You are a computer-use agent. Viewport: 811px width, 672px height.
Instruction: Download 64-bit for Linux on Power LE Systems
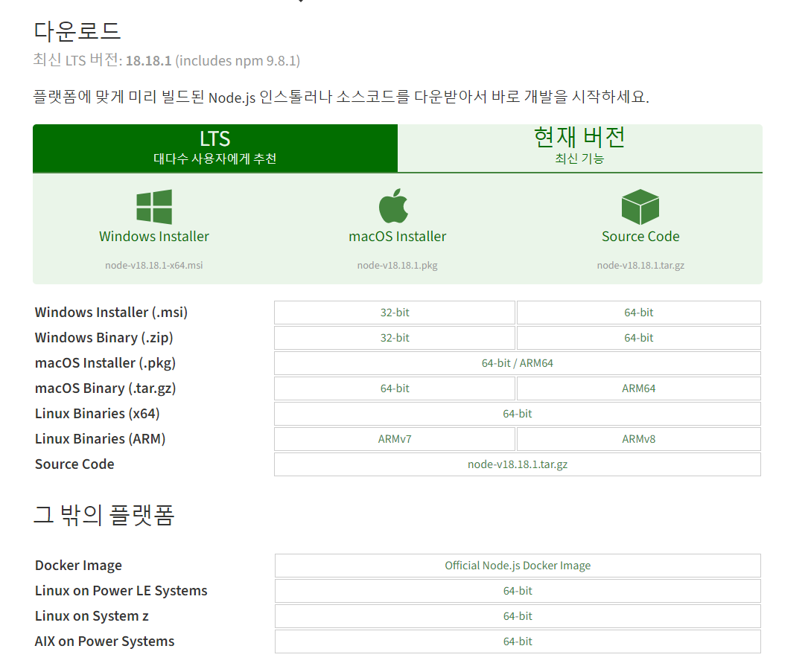click(x=517, y=590)
